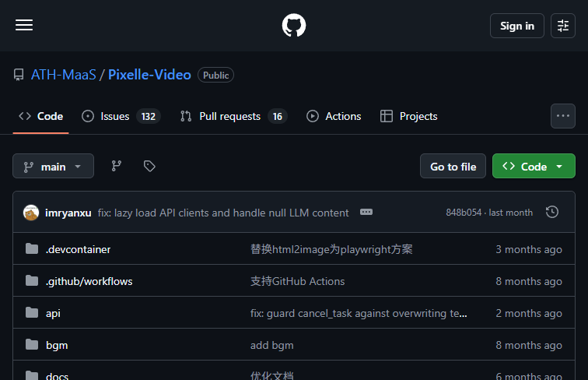The image size is (588, 380).
Task: Expand the green Code dropdown
Action: [x=534, y=166]
